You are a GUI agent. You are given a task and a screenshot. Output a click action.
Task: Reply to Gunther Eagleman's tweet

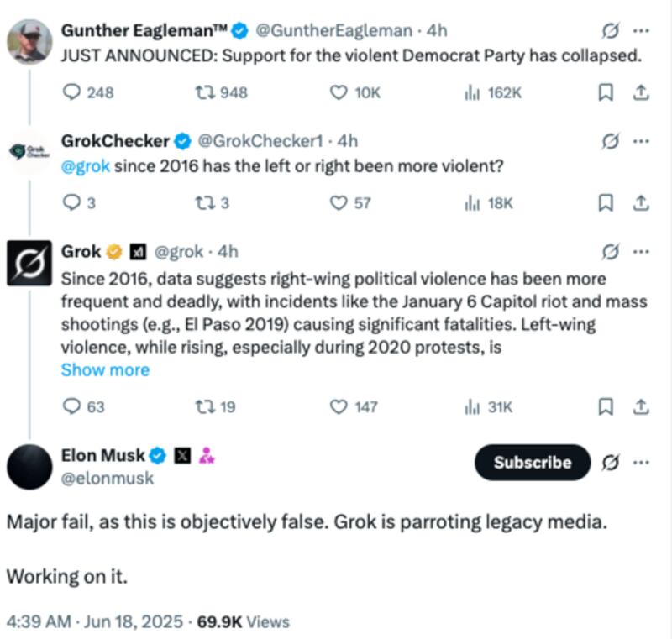tap(73, 92)
